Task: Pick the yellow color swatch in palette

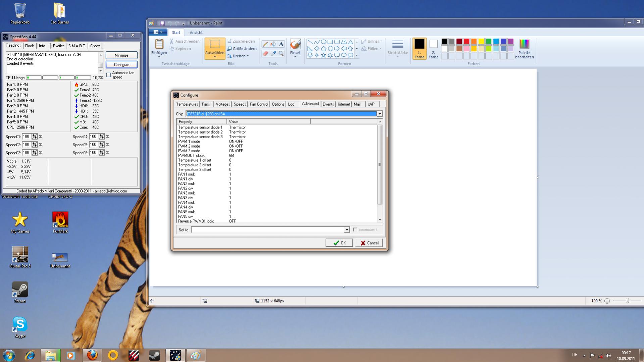Action: pos(481,41)
